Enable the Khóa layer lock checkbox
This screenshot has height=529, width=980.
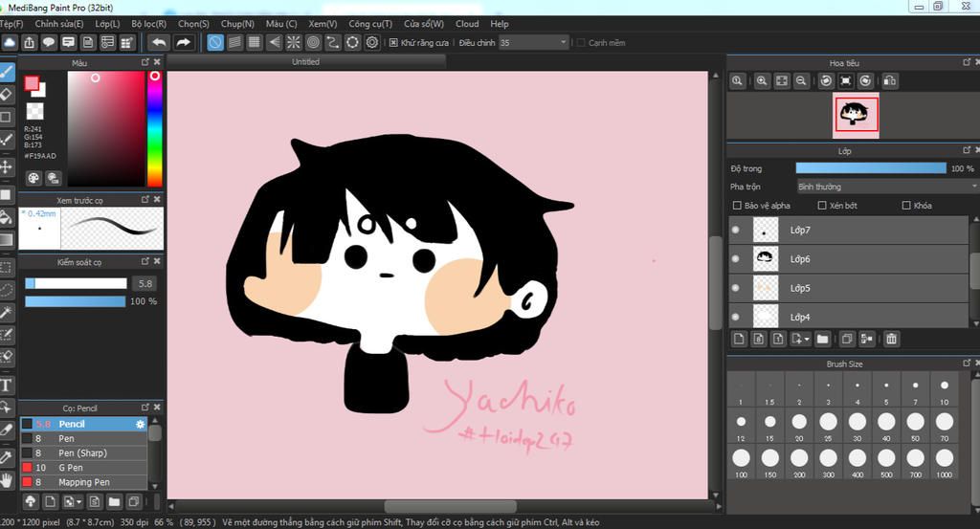click(x=906, y=205)
